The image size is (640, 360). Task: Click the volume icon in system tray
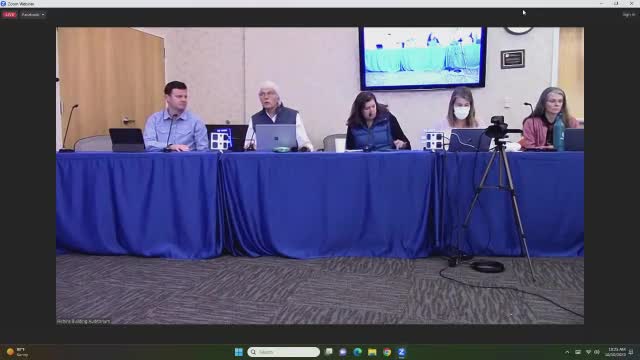click(x=597, y=352)
